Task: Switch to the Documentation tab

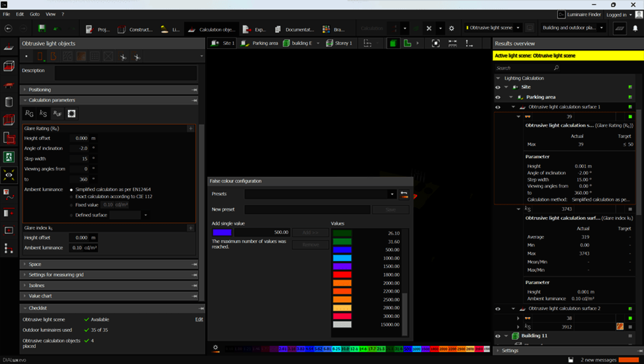Action: click(x=294, y=29)
